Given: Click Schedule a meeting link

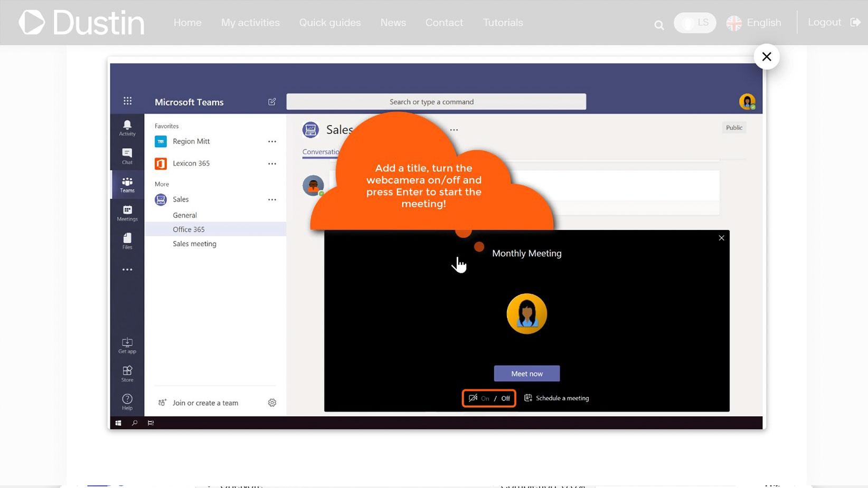Looking at the screenshot, I should click(x=556, y=398).
